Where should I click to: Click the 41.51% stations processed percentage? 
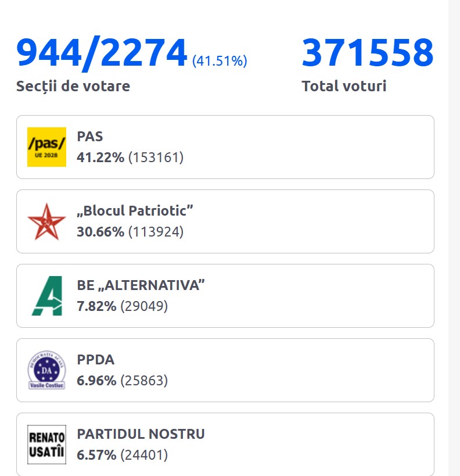tap(220, 60)
